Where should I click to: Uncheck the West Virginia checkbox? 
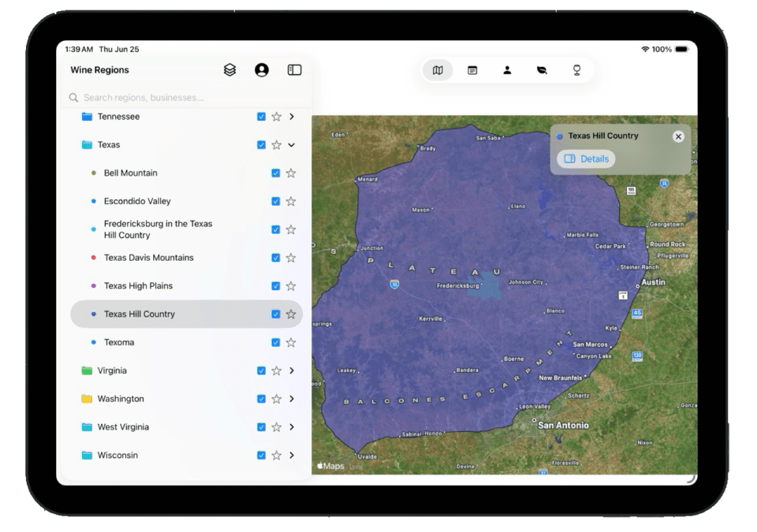pos(261,427)
